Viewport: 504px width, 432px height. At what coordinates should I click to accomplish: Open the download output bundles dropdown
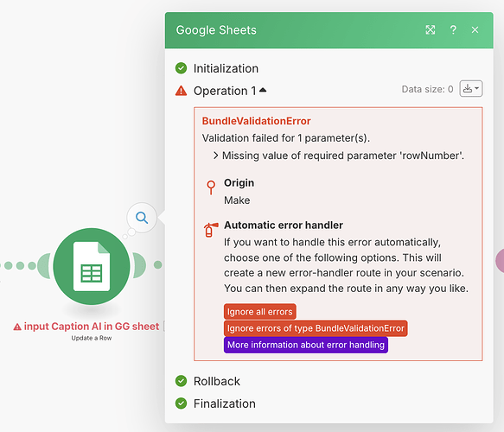pyautogui.click(x=471, y=89)
